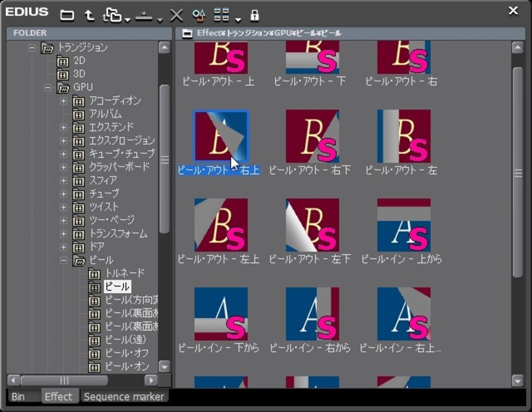This screenshot has height=412, width=532.
Task: Select ピール・アウト - 右下 effect thumbnail
Action: [313, 136]
